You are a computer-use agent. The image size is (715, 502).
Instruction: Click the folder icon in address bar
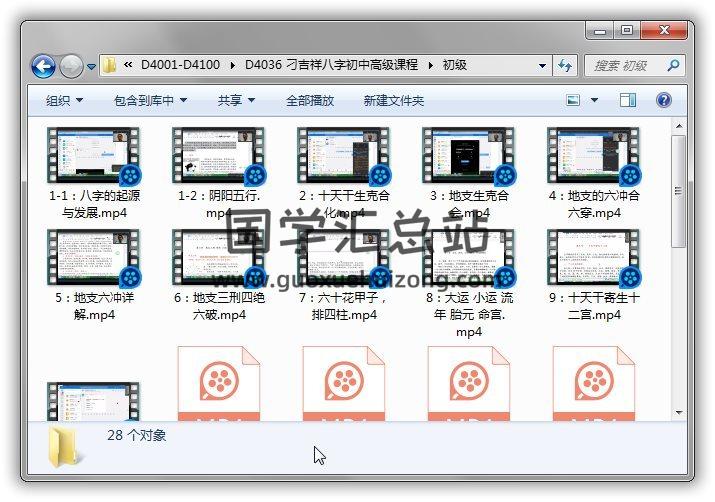(109, 65)
